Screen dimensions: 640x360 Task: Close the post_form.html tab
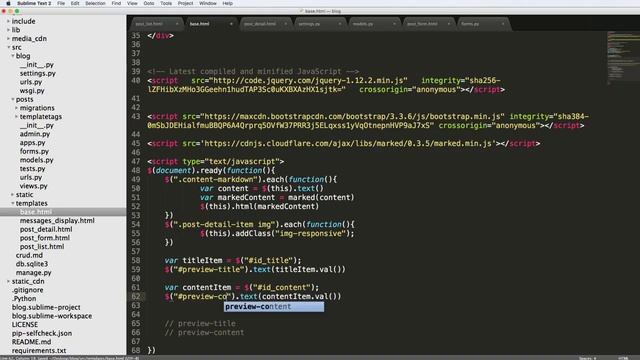449,24
